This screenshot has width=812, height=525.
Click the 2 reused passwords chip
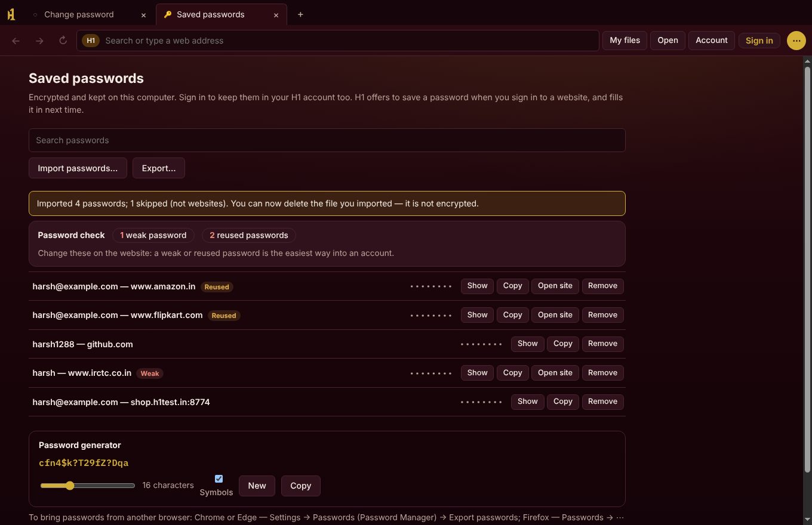coord(249,235)
